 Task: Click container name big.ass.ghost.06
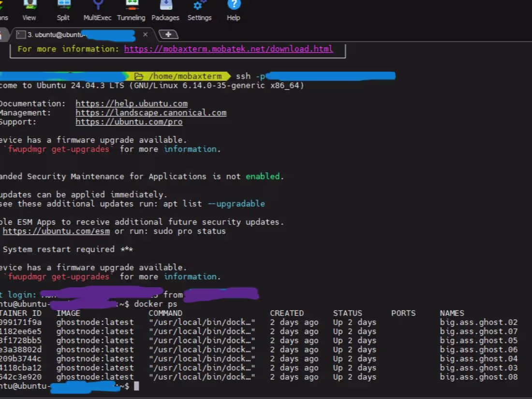coord(479,350)
